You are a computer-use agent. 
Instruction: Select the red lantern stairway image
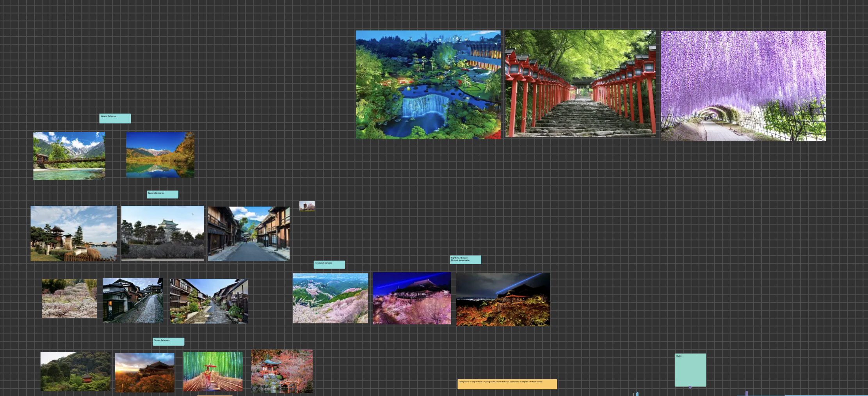580,84
